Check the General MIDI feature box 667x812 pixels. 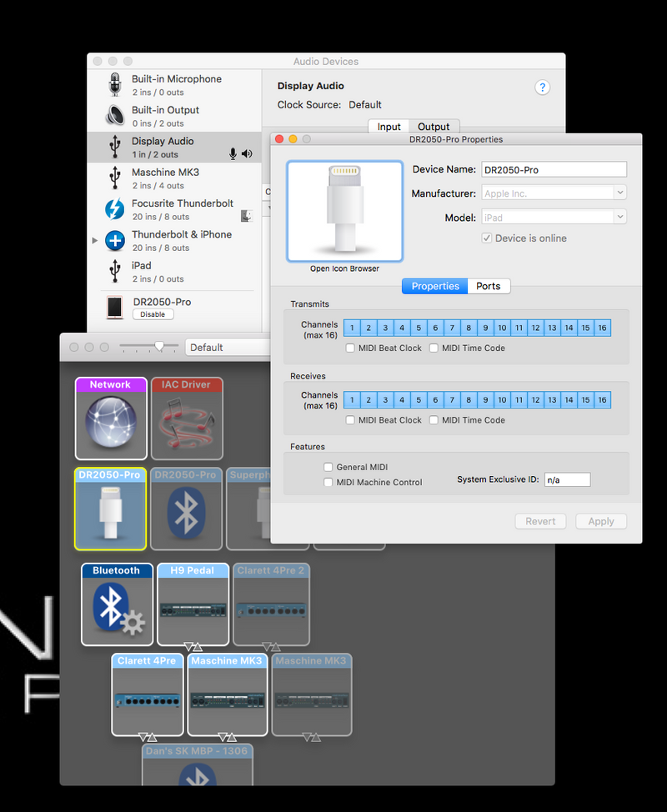pyautogui.click(x=329, y=468)
